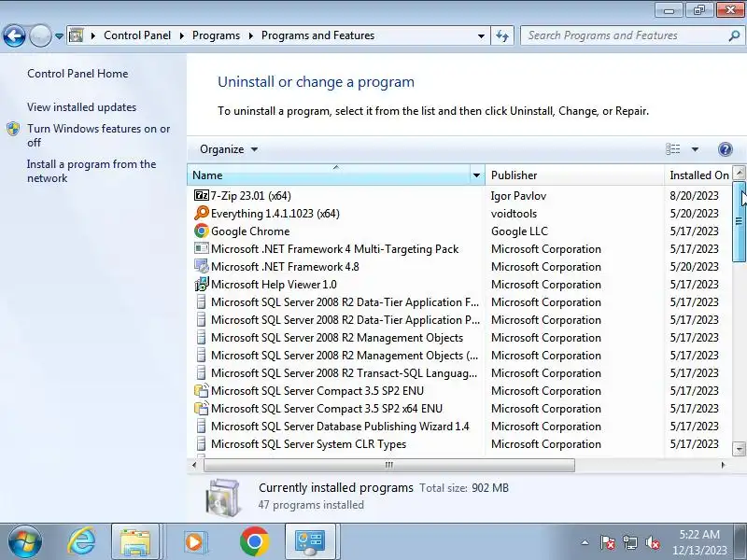The image size is (747, 560).
Task: Click the Everything search magnifier icon
Action: (202, 213)
